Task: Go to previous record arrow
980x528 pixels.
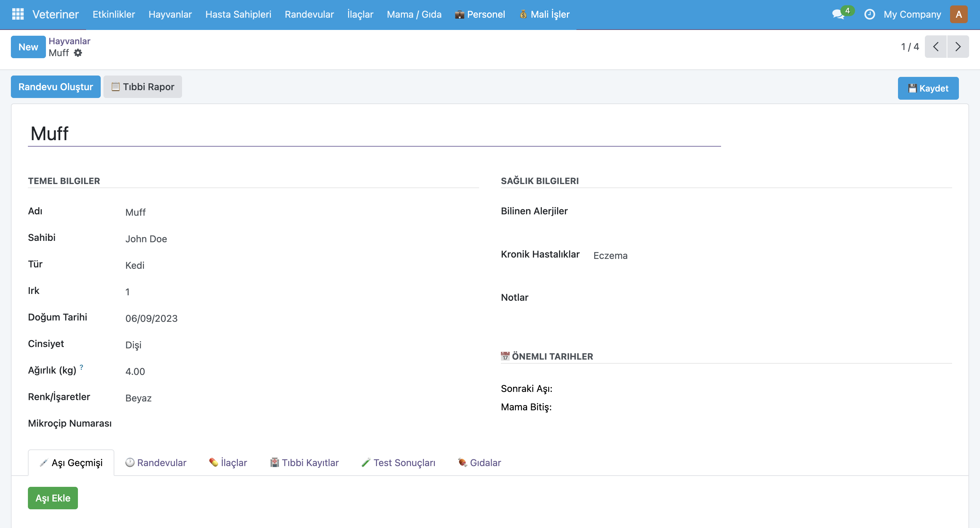Action: (935, 47)
